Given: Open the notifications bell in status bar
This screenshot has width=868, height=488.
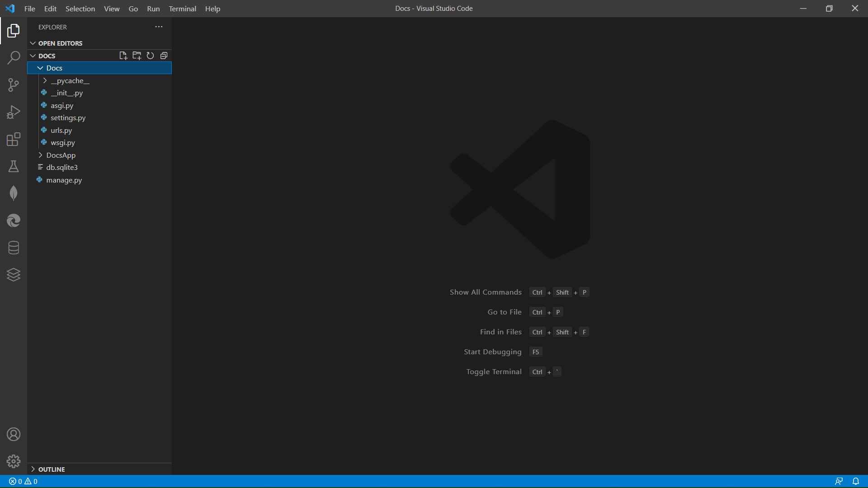Looking at the screenshot, I should point(855,481).
